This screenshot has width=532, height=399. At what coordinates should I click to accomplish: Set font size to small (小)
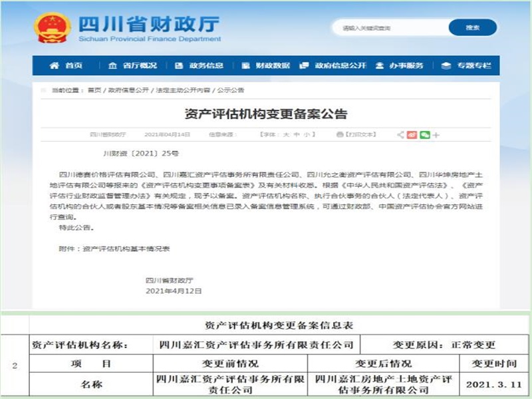306,134
